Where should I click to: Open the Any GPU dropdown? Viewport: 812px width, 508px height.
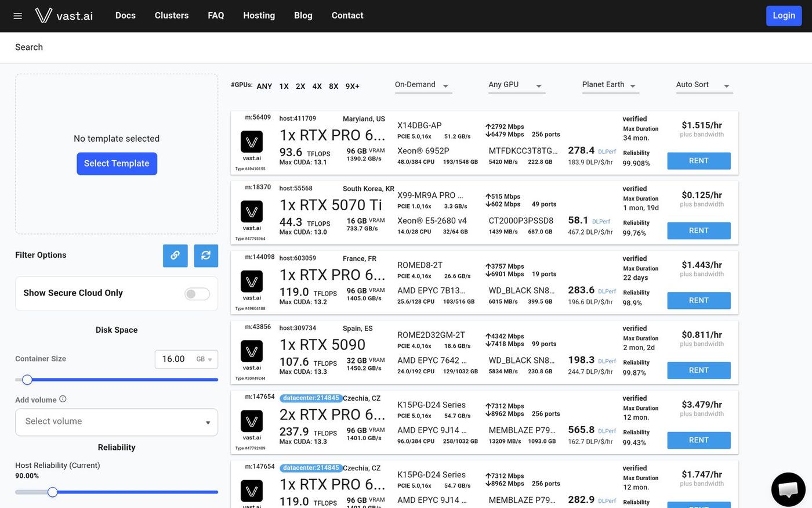(x=516, y=85)
